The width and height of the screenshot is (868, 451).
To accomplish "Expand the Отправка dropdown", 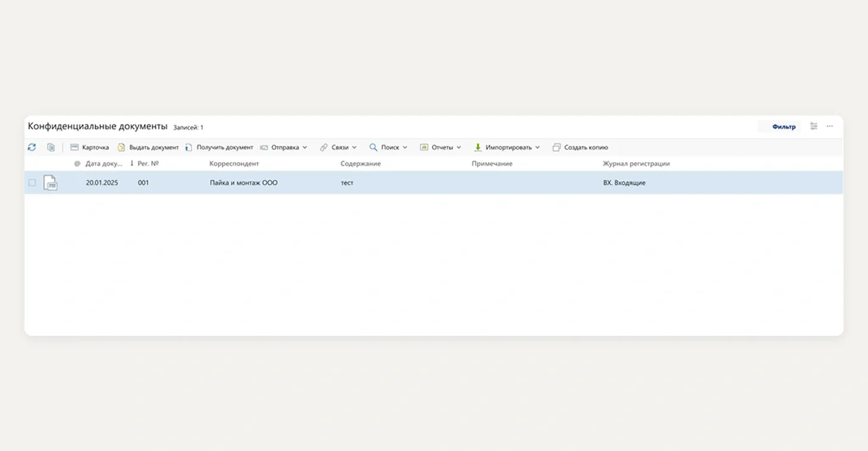I will tap(284, 147).
